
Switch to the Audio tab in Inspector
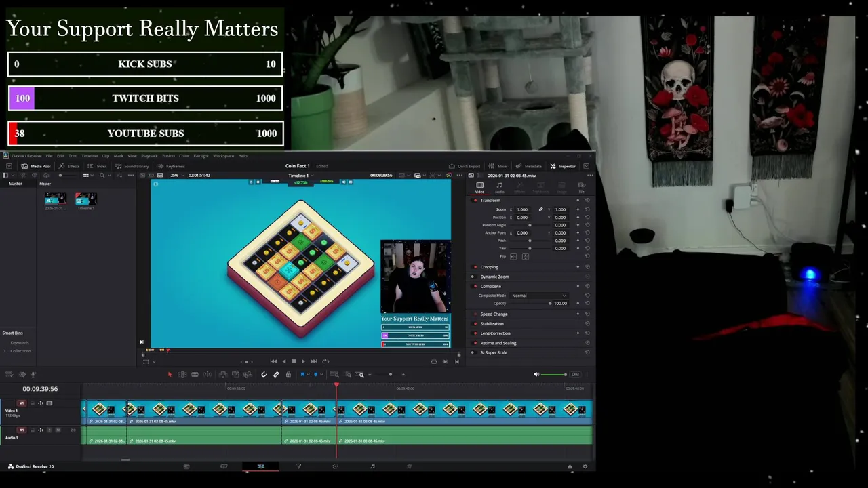tap(500, 187)
